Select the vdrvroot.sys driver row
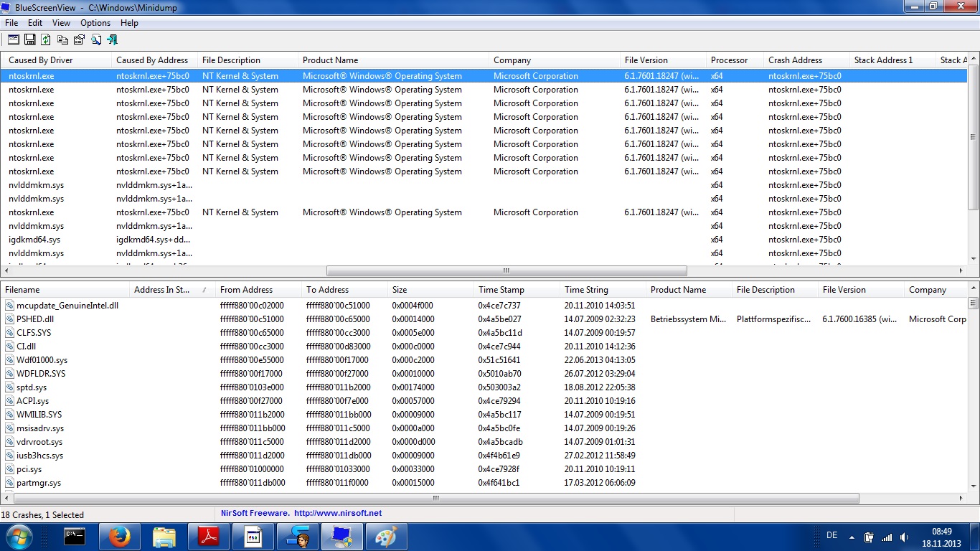The width and height of the screenshot is (980, 551). (x=484, y=442)
